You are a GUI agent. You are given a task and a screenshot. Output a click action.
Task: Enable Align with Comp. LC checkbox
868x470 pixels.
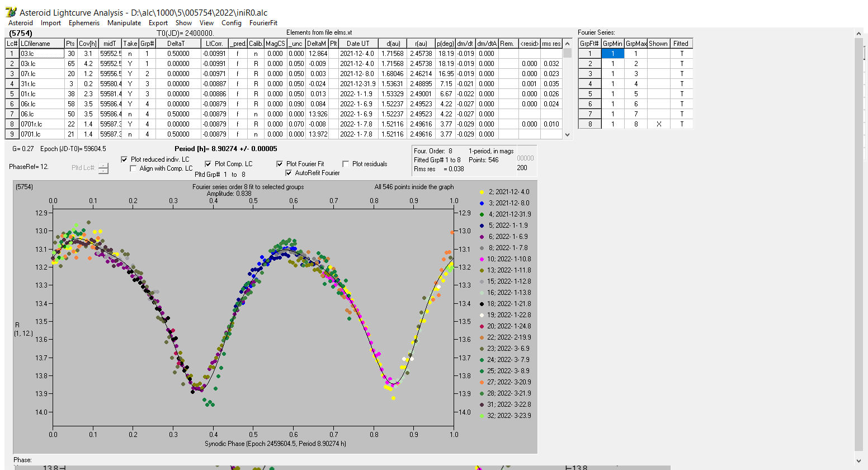click(133, 168)
